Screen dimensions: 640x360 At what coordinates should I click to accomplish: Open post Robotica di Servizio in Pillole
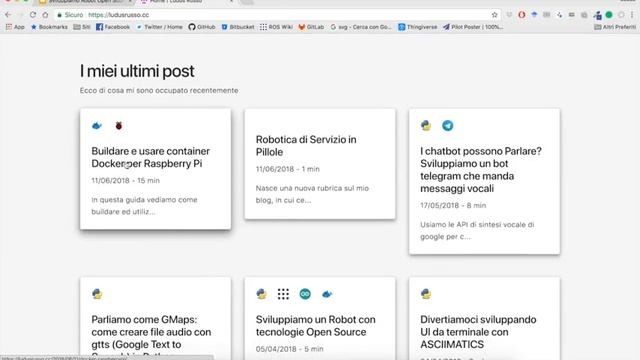tap(306, 146)
